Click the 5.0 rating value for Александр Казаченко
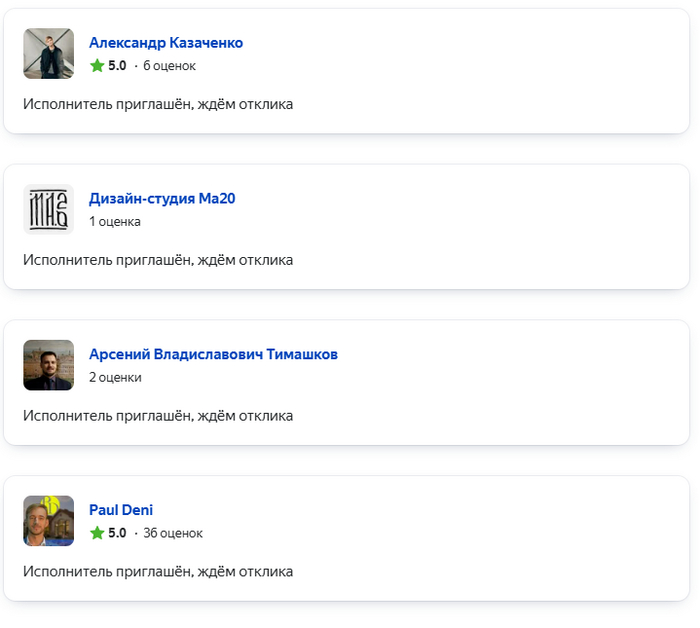The width and height of the screenshot is (700, 628). tap(117, 66)
